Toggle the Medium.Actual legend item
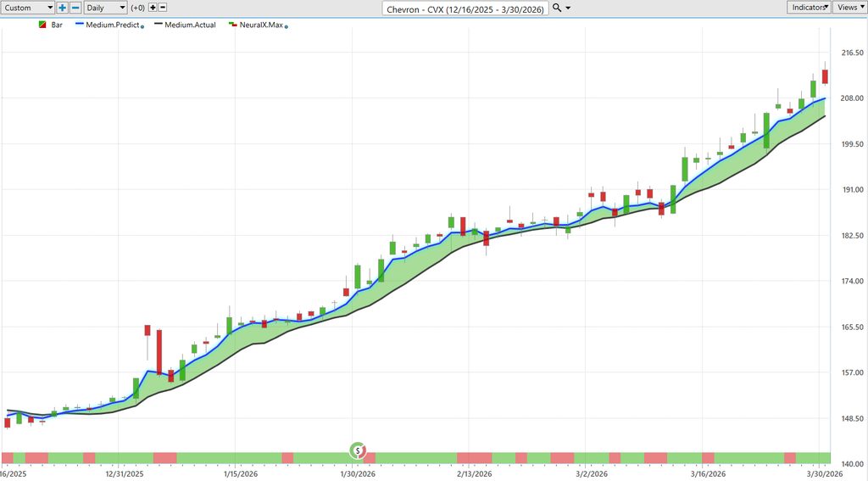868x481 pixels. [190, 25]
